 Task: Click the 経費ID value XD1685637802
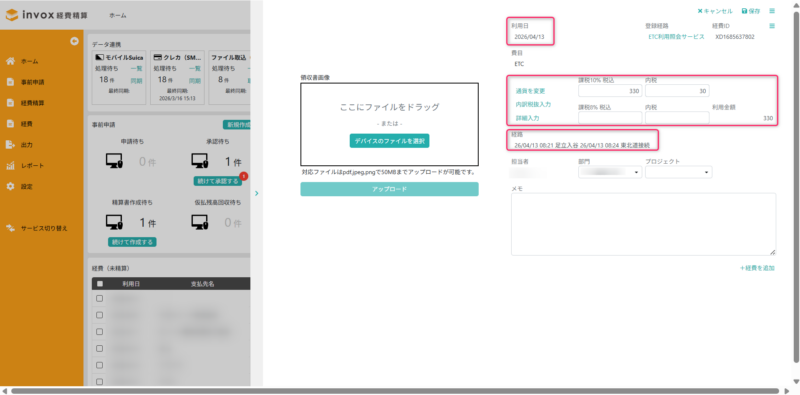(x=735, y=37)
